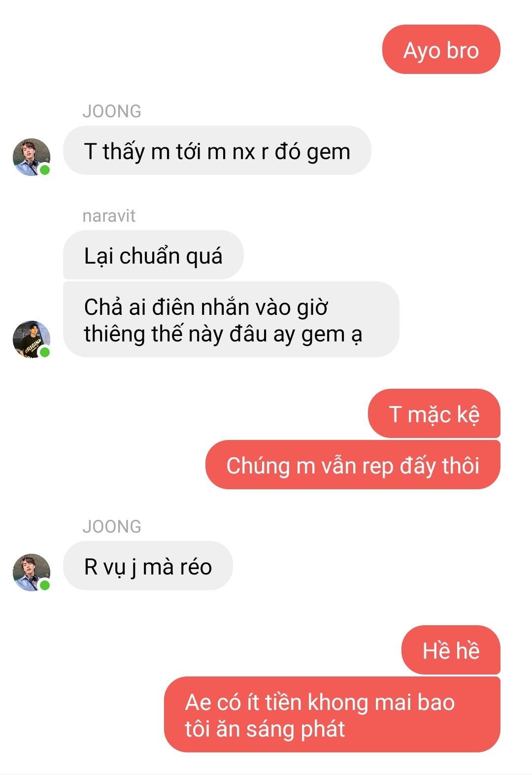Screen dimensions: 532x776
Task: Tap the 'Chúng m vẫn rep đấy thôi' bubble
Action: (353, 465)
